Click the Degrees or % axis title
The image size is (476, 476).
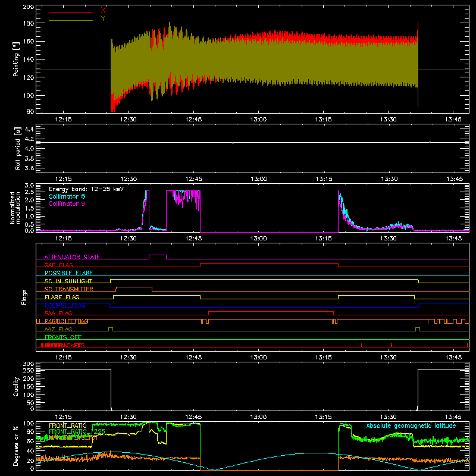click(16, 446)
